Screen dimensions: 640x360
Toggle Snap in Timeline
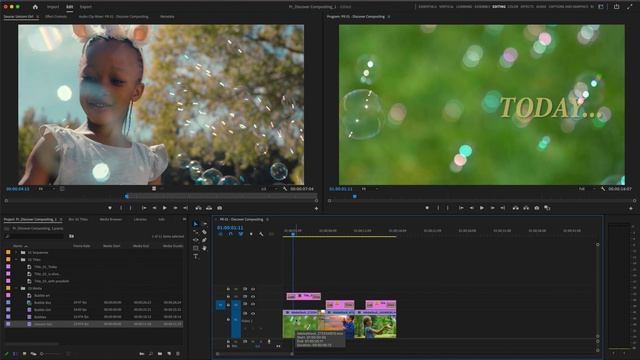[231, 234]
